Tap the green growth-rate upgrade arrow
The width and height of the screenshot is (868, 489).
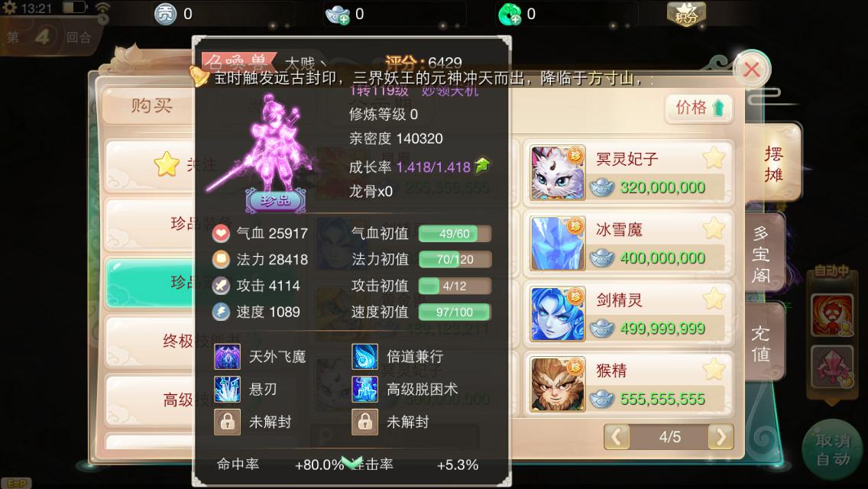pyautogui.click(x=483, y=165)
